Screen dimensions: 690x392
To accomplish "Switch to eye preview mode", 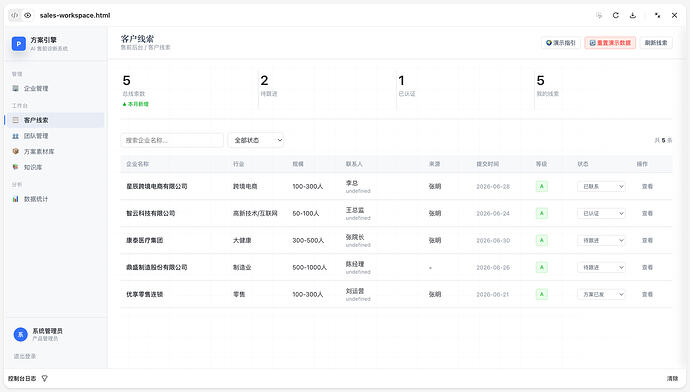I will [28, 15].
